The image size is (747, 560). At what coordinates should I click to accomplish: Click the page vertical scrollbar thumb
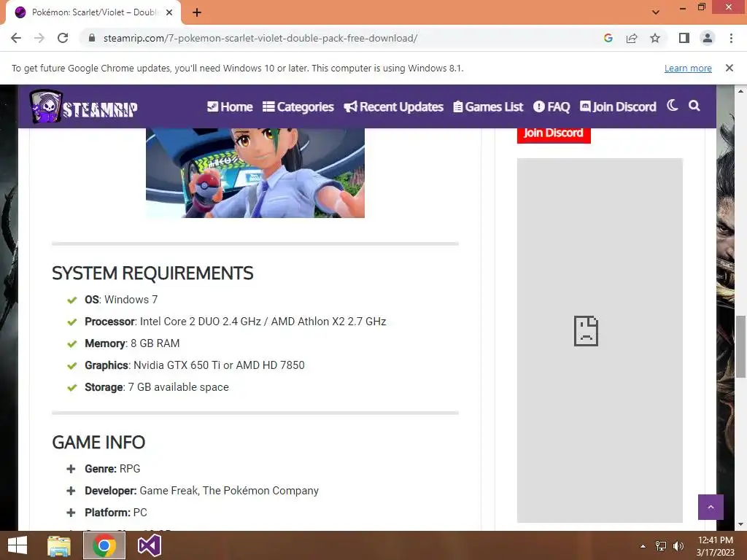740,346
